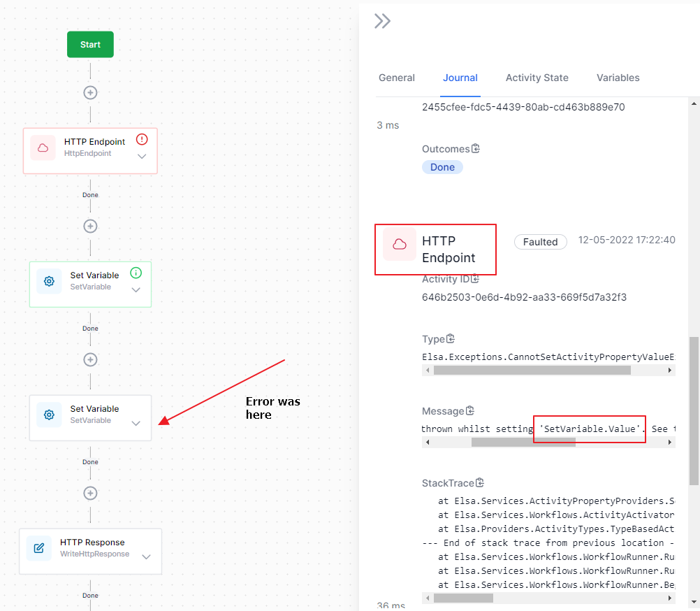This screenshot has height=611, width=700.
Task: Add activity with plus button below HTTP Endpoint
Action: (x=90, y=226)
